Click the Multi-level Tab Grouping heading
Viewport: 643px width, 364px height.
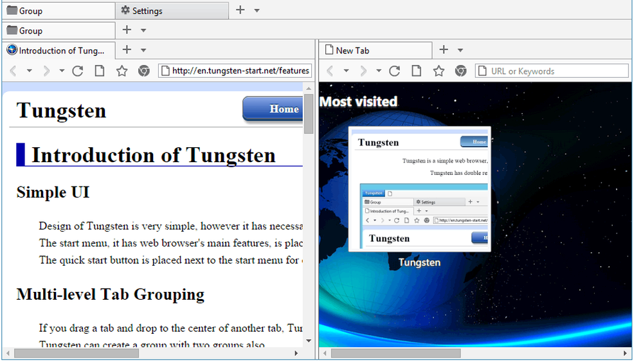pyautogui.click(x=111, y=295)
